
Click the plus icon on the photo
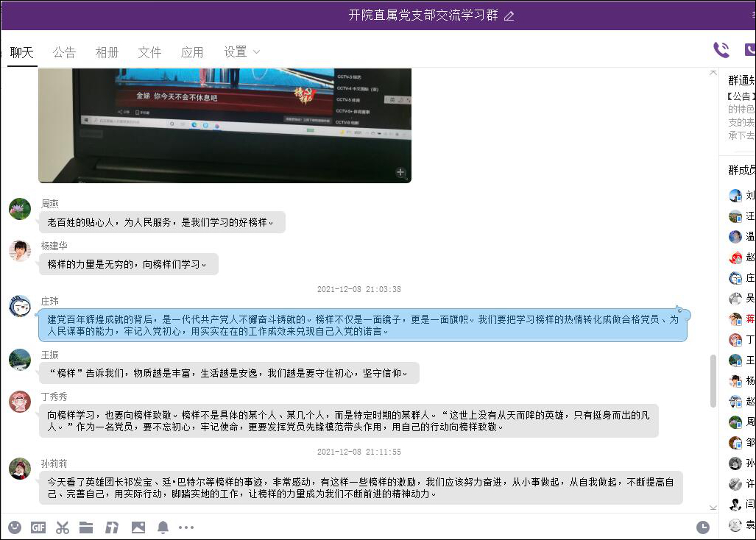tap(400, 172)
